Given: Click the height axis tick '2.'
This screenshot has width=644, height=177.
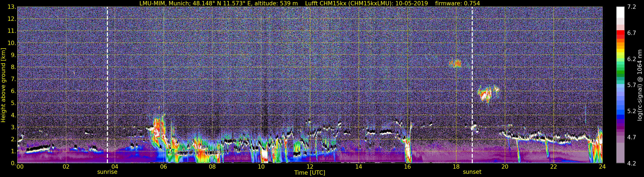Looking at the screenshot, I should click(13, 139).
